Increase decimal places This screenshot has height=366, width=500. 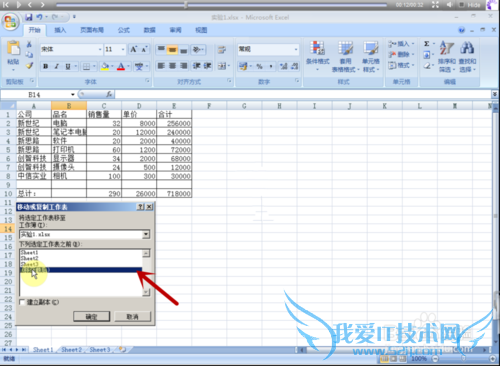pyautogui.click(x=283, y=66)
